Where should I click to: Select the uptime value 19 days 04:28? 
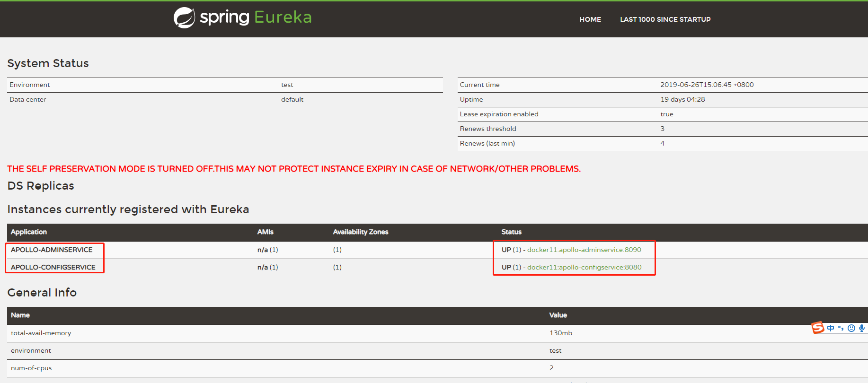(x=682, y=99)
